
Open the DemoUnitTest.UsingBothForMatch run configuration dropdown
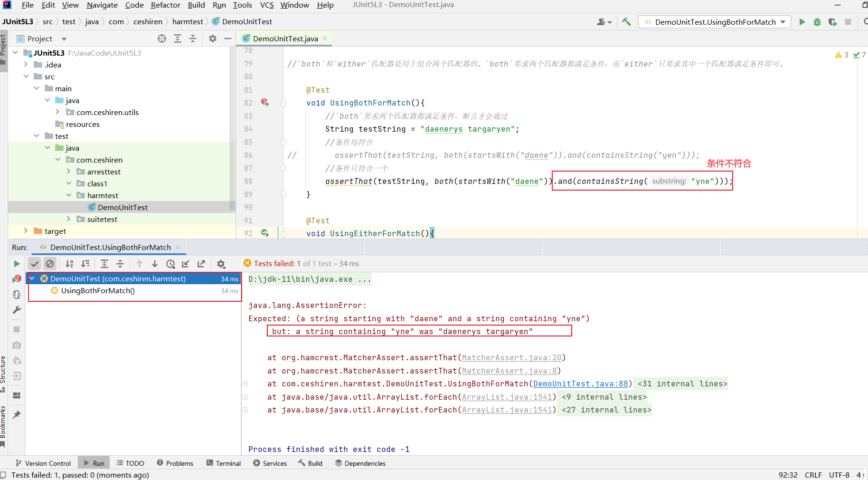(715, 22)
